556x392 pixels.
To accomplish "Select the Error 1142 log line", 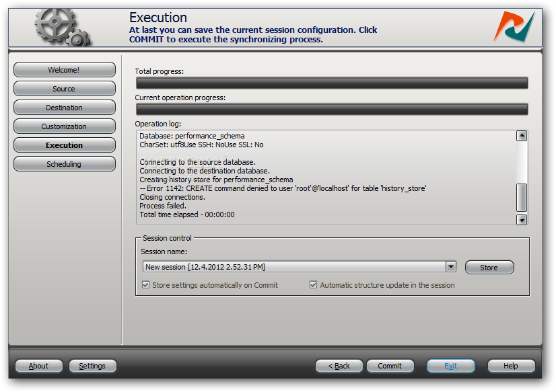I will [x=283, y=188].
